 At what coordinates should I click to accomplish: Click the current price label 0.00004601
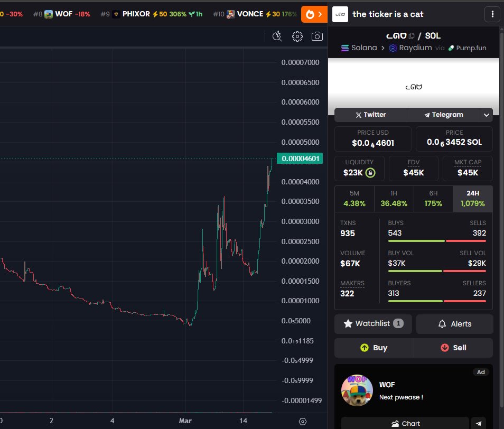point(300,158)
